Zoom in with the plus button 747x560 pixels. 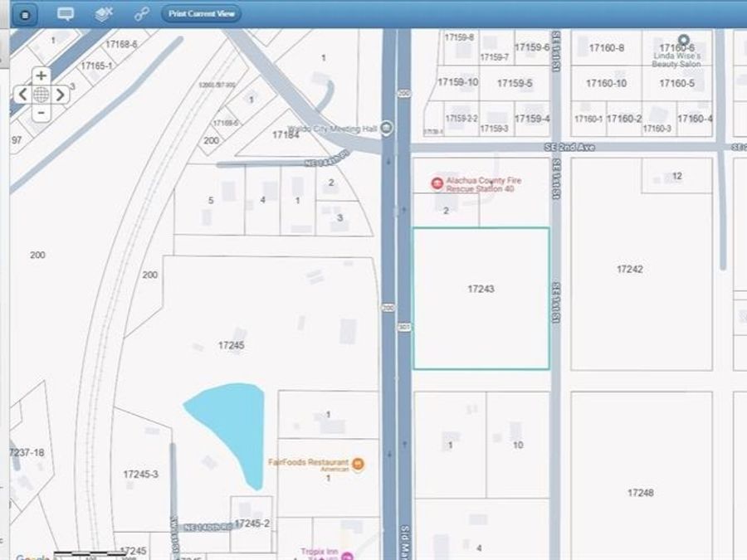[41, 75]
